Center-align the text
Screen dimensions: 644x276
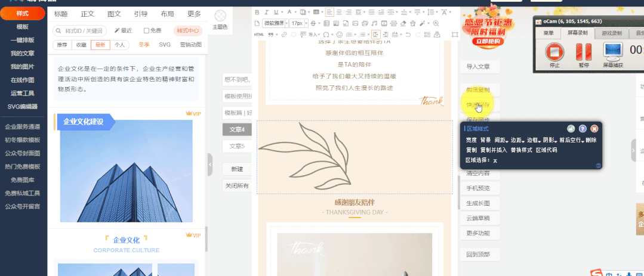[x=339, y=12]
